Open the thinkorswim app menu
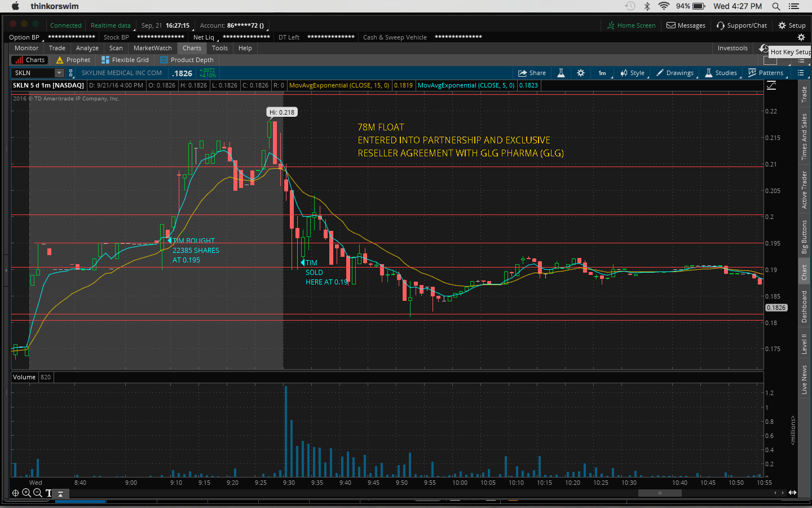The height and width of the screenshot is (508, 812). pos(55,6)
